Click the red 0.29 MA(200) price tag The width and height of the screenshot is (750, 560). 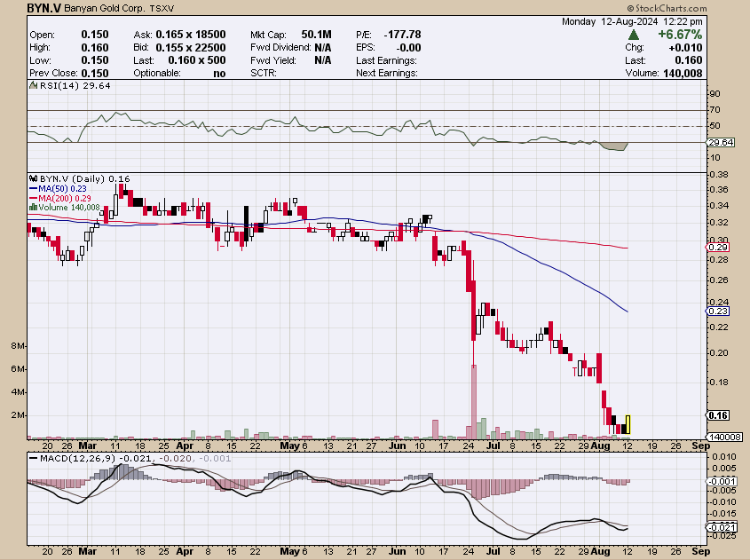(718, 248)
